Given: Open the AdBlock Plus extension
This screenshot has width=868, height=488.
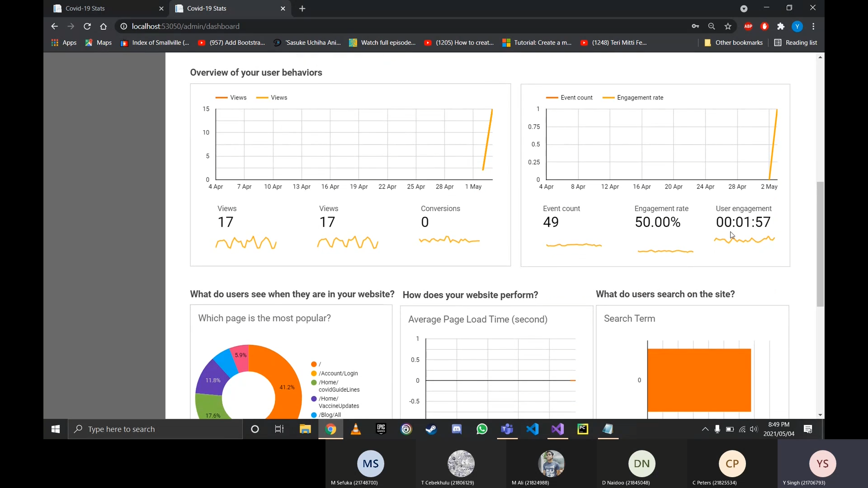Looking at the screenshot, I should (748, 27).
